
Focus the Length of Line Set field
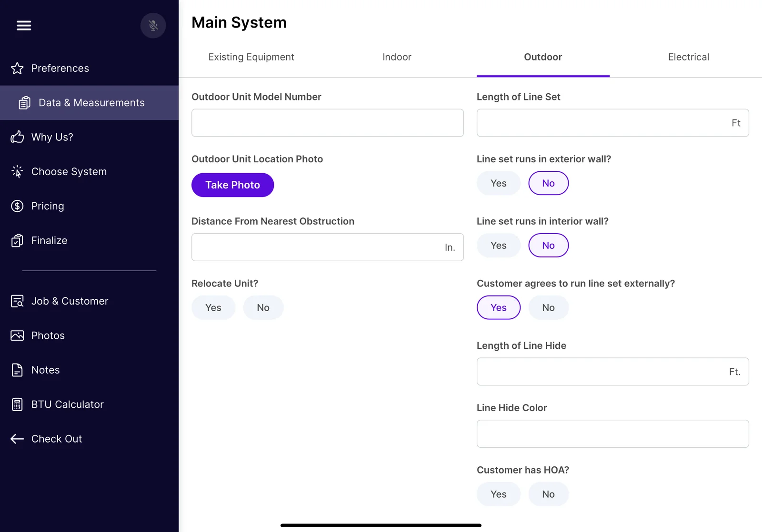pos(613,123)
